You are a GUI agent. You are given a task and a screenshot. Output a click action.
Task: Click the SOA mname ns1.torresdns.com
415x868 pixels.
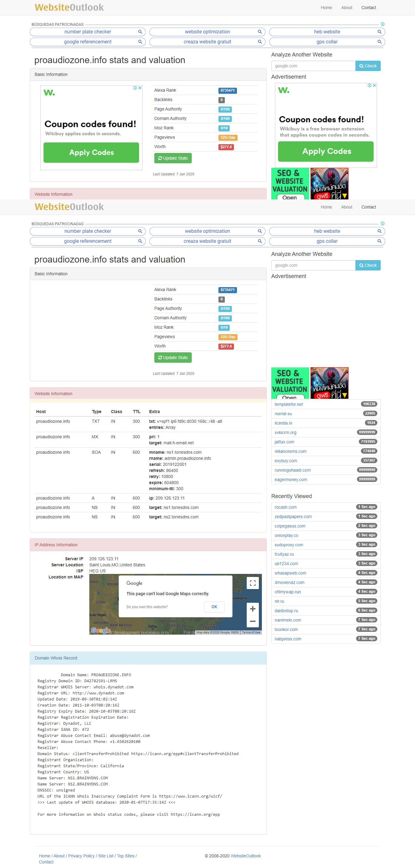[x=184, y=453]
